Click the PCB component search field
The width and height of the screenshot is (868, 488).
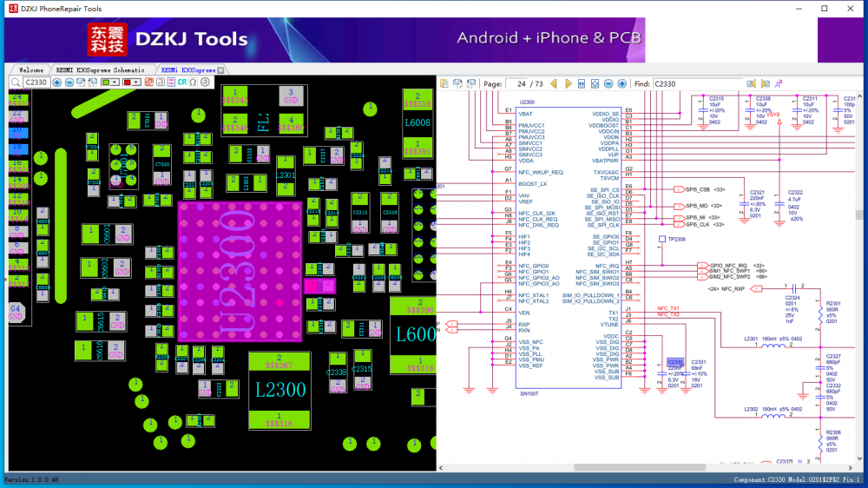click(x=36, y=82)
